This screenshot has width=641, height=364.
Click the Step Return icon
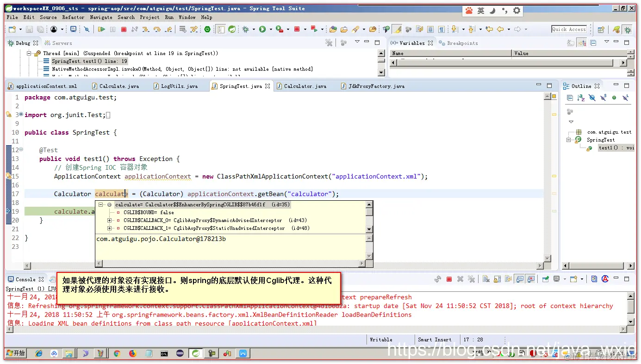pos(168,29)
